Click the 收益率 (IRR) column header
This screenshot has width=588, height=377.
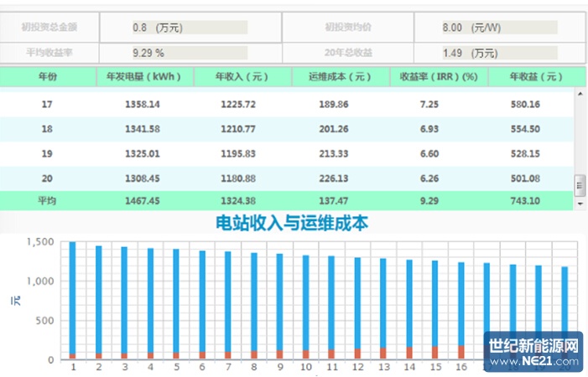439,77
